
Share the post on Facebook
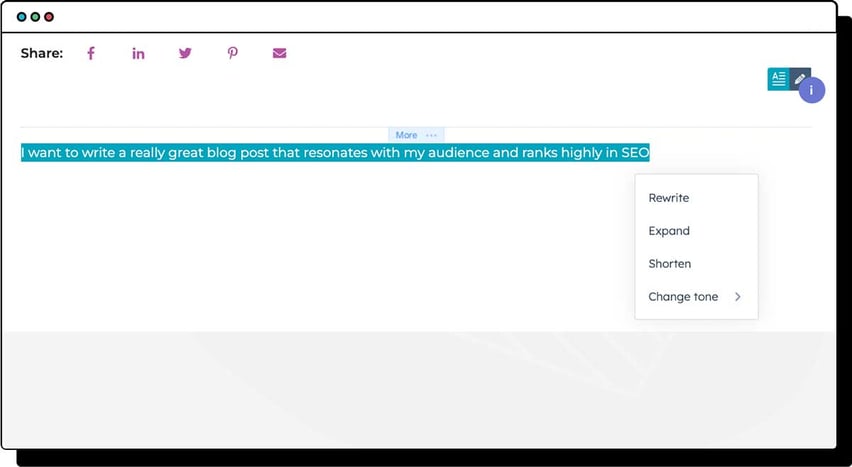coord(91,53)
